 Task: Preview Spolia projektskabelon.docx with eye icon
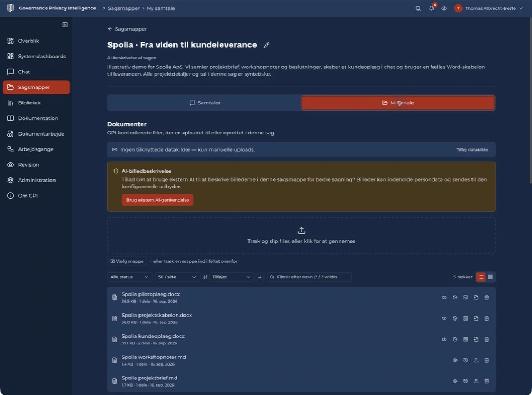444,318
